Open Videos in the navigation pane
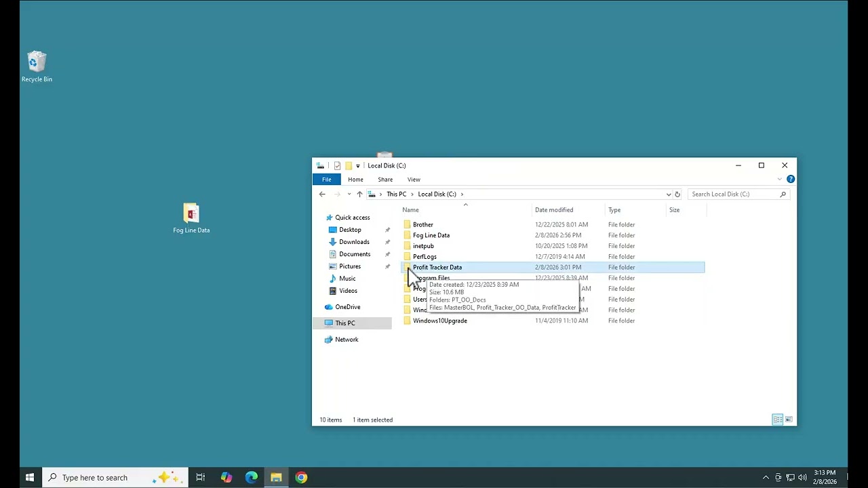The image size is (868, 488). 348,291
